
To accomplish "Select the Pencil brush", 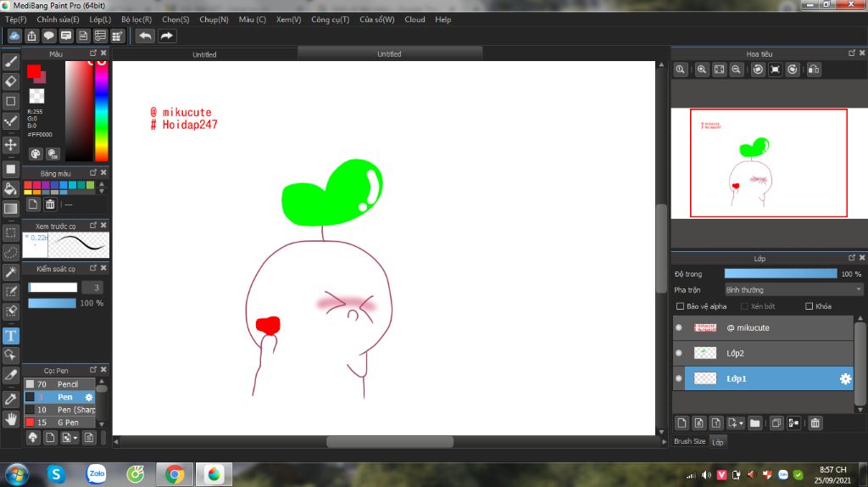I will tap(60, 384).
